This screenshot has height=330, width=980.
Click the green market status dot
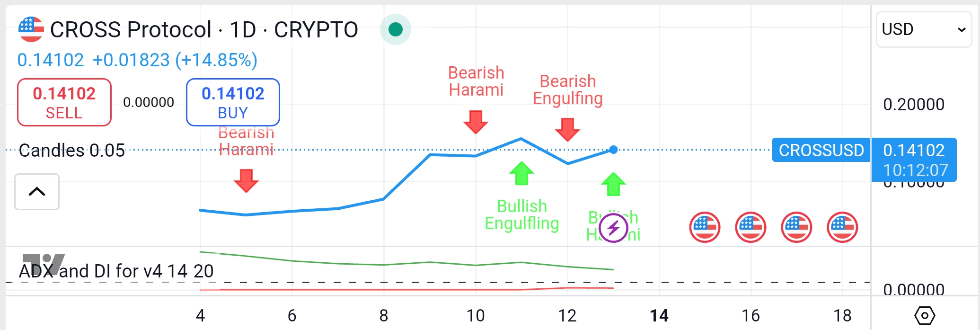pyautogui.click(x=395, y=29)
